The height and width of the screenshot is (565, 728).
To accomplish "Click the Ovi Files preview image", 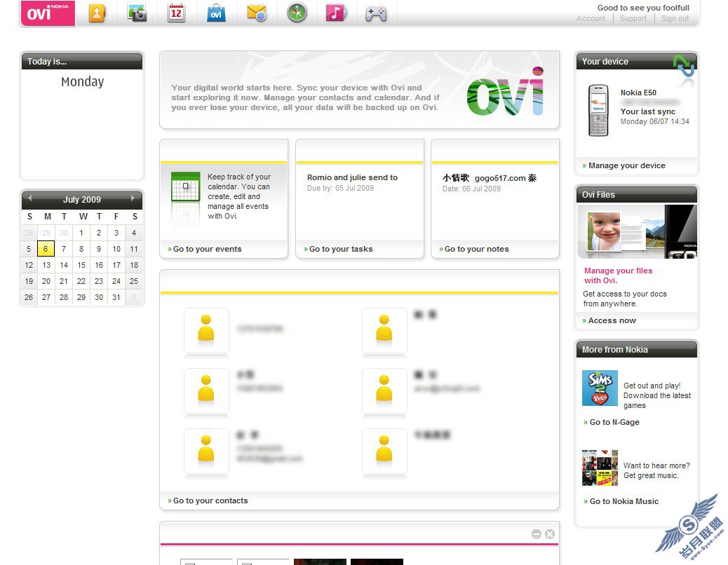I will coord(637,231).
